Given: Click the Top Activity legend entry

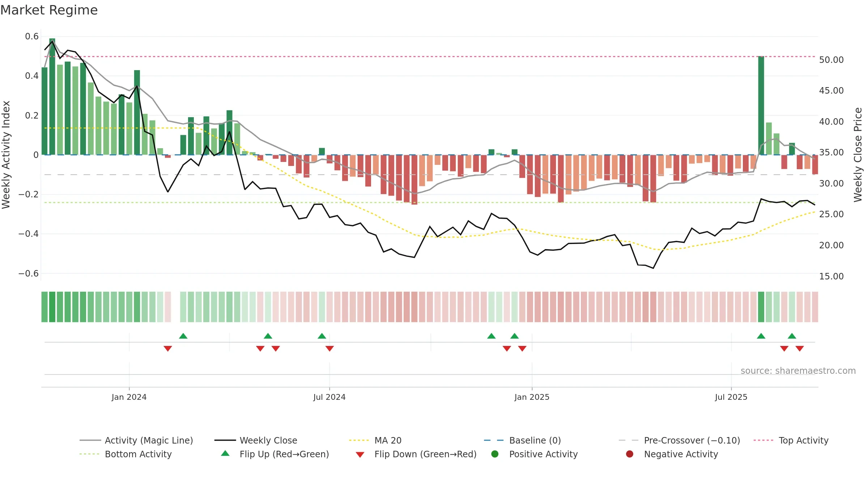Looking at the screenshot, I should 791,440.
